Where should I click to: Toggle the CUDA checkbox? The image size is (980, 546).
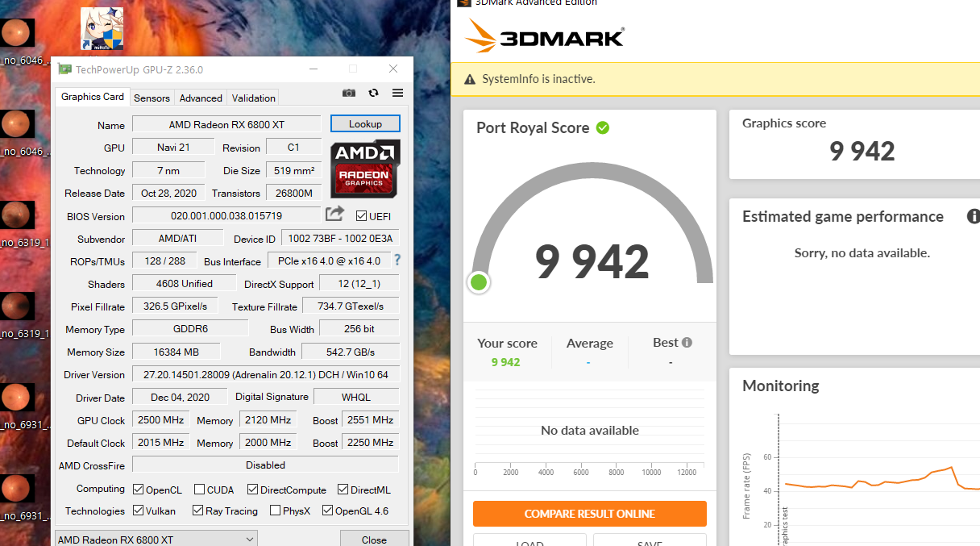tap(199, 490)
